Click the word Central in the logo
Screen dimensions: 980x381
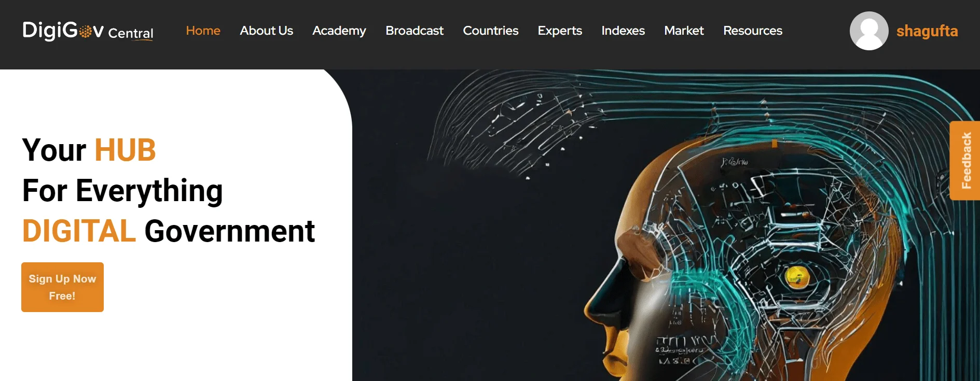coord(131,33)
